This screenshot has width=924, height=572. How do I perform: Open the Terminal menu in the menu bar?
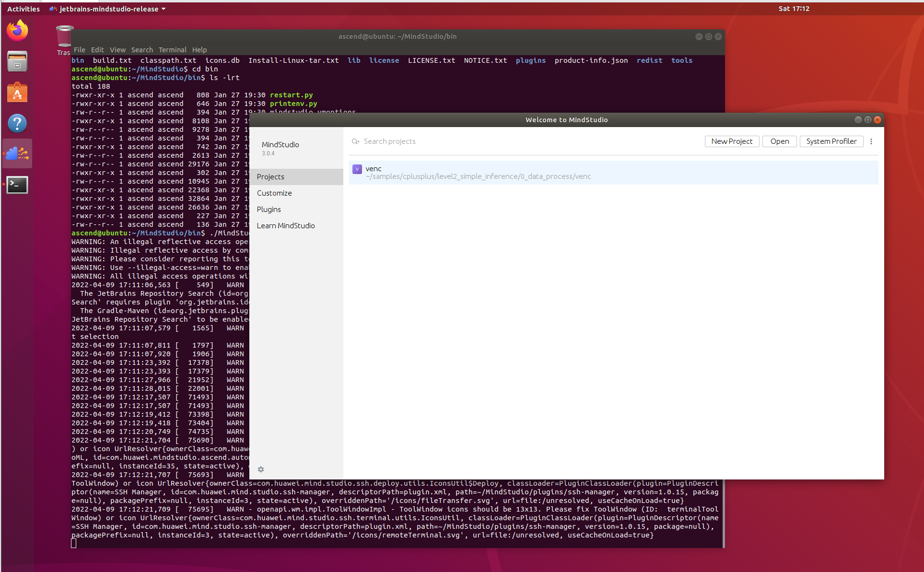point(172,50)
